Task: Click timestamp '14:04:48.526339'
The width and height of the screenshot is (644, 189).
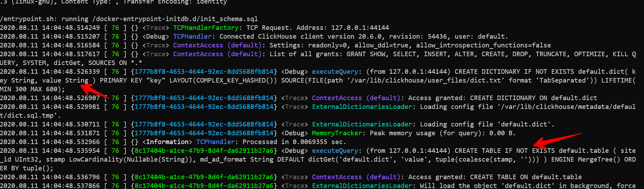Action: pyautogui.click(x=71, y=72)
